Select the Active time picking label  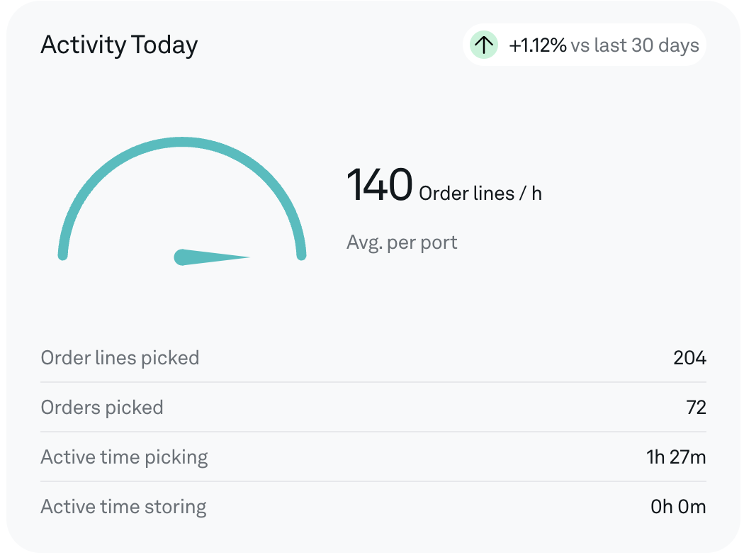124,457
